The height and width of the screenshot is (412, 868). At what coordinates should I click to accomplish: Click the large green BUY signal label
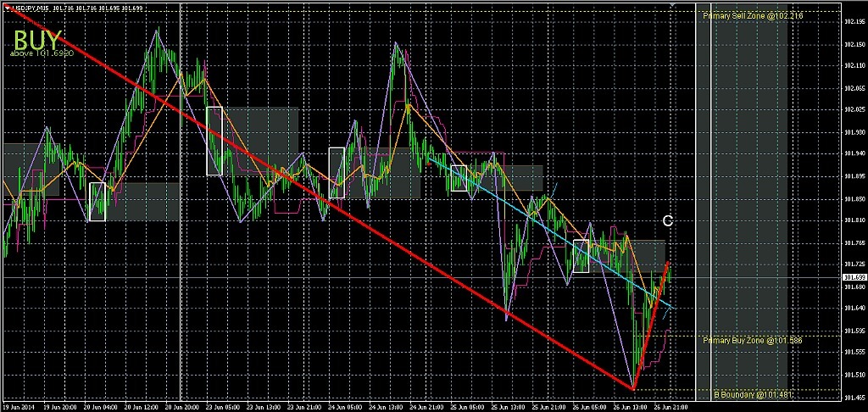tap(36, 40)
